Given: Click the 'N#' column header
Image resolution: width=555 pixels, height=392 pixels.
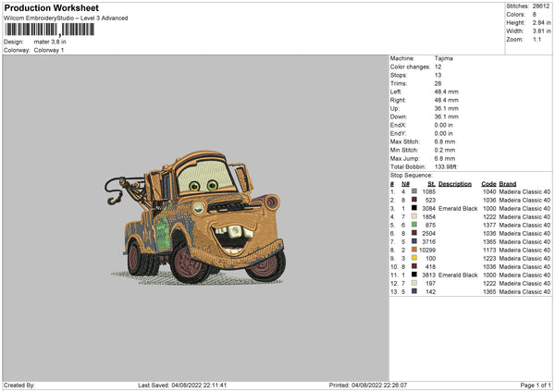Looking at the screenshot, I should click(405, 184).
